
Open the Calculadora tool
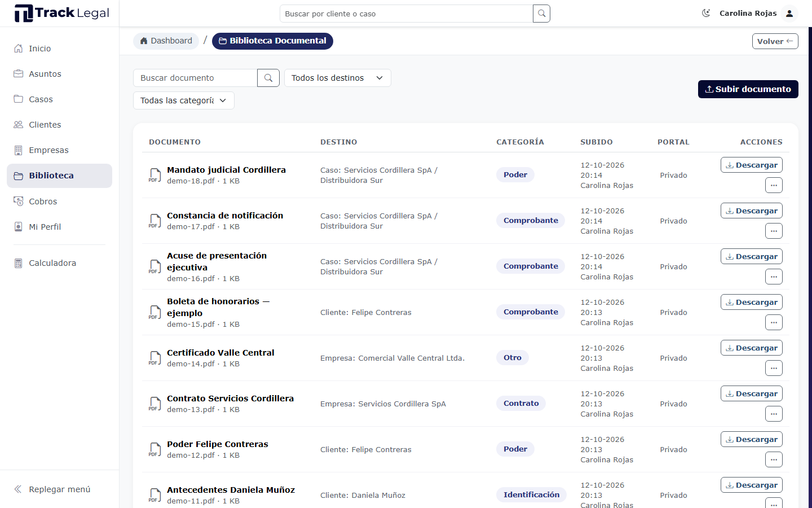tap(59, 263)
